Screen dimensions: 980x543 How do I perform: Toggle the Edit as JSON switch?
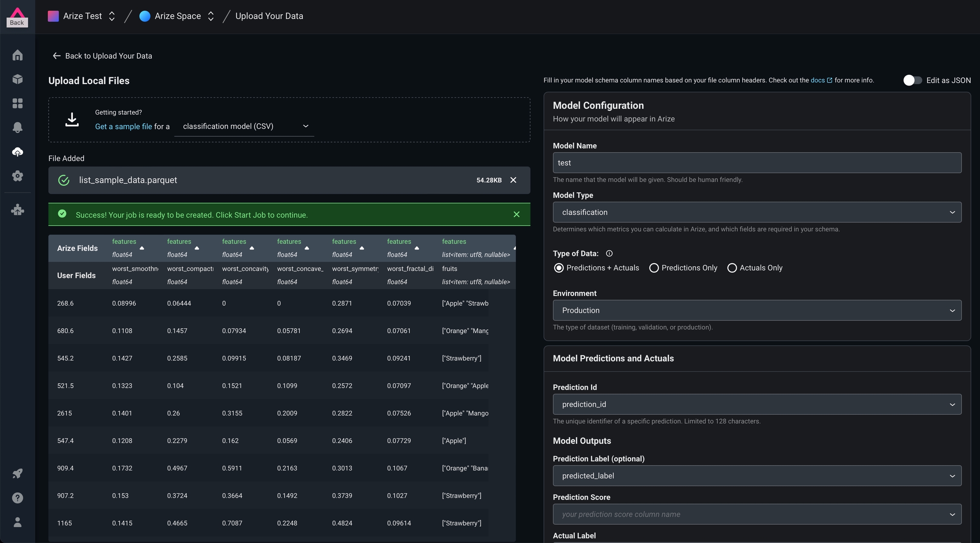pyautogui.click(x=912, y=80)
